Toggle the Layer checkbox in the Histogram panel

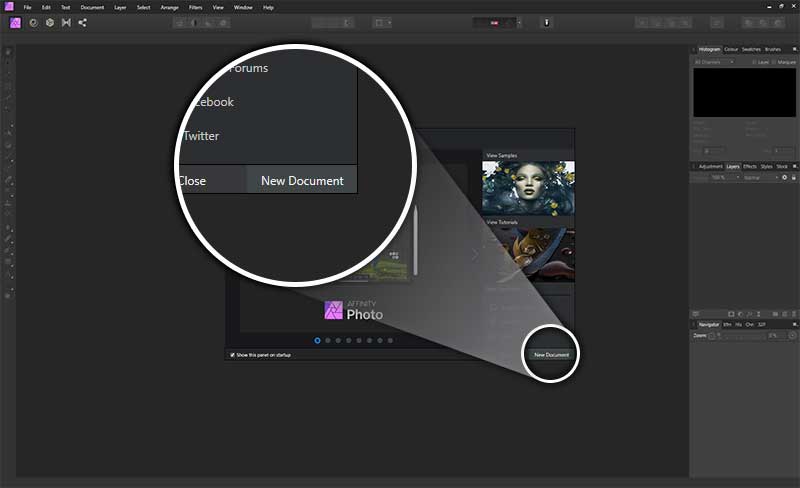click(x=754, y=62)
